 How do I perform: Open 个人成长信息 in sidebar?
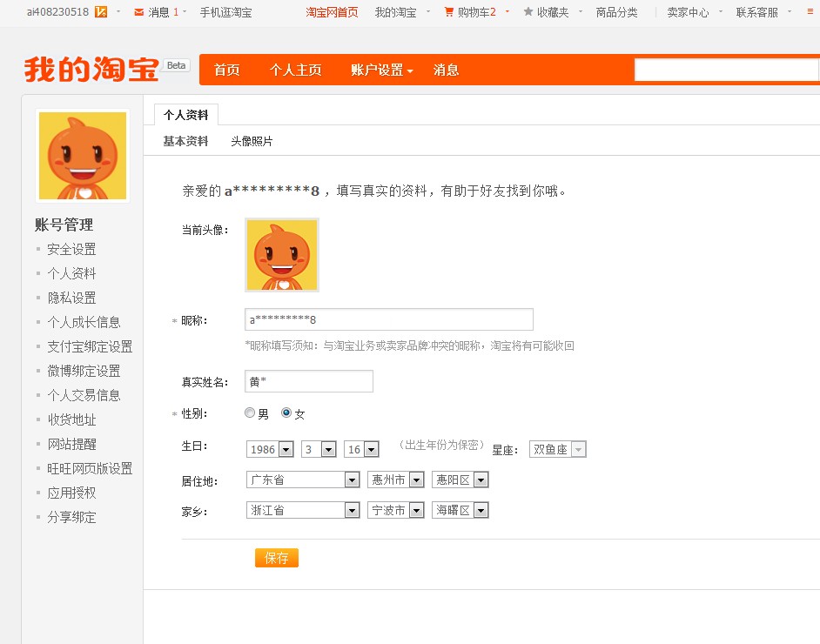(x=84, y=322)
